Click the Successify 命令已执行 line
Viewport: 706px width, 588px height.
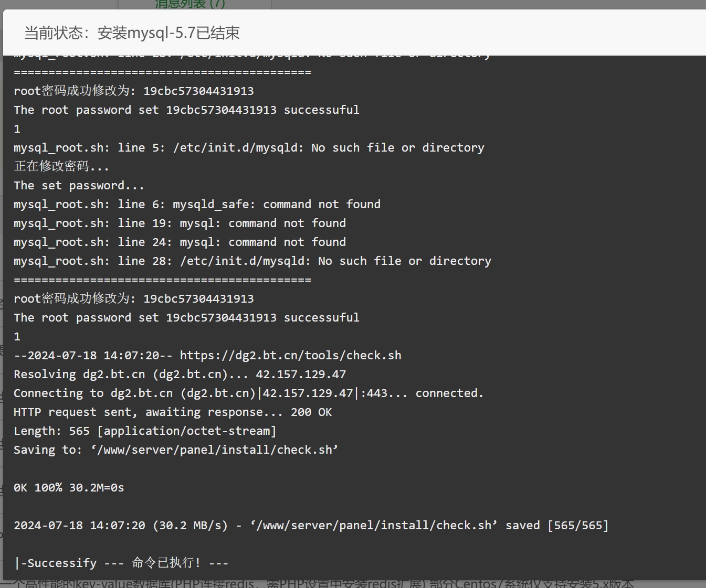pos(121,563)
